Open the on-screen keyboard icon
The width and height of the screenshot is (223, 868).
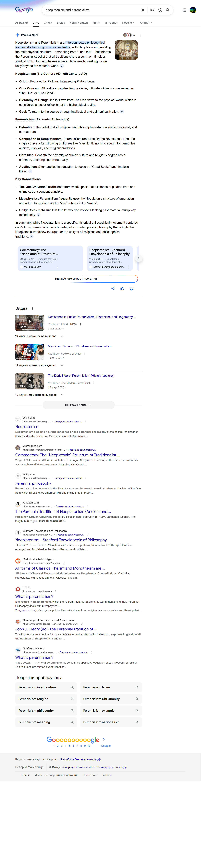[x=152, y=10]
